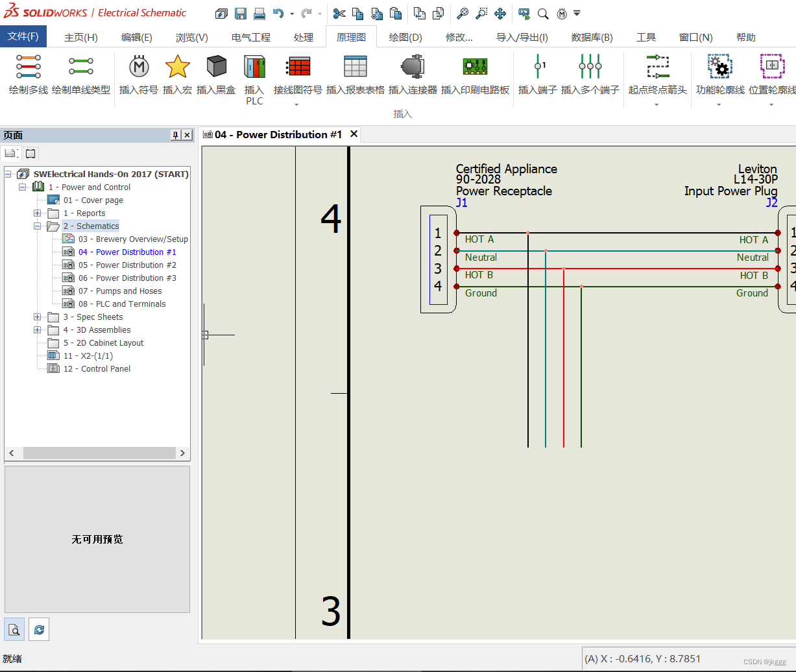The height and width of the screenshot is (672, 796).
Task: Click the Save floppy disk icon
Action: (x=240, y=13)
